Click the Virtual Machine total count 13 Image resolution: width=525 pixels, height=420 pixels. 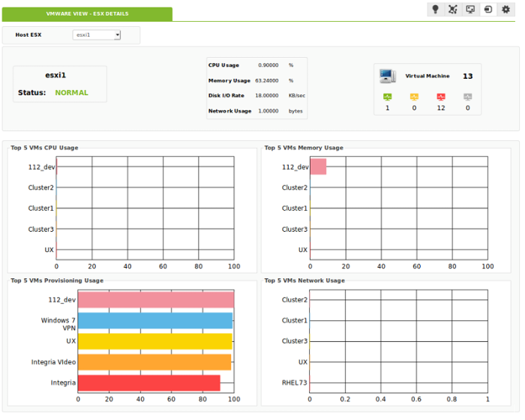click(x=468, y=76)
